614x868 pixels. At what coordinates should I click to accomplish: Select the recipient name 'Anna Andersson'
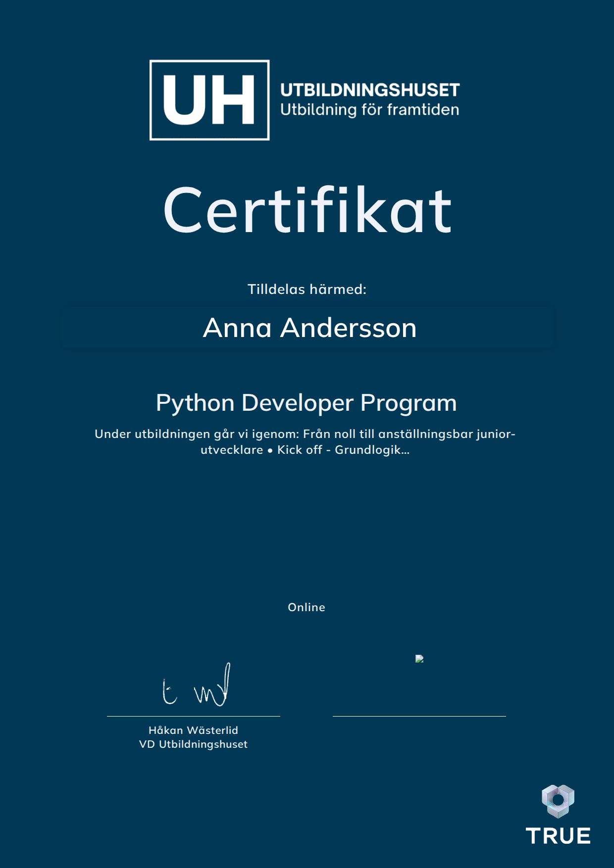pyautogui.click(x=310, y=328)
